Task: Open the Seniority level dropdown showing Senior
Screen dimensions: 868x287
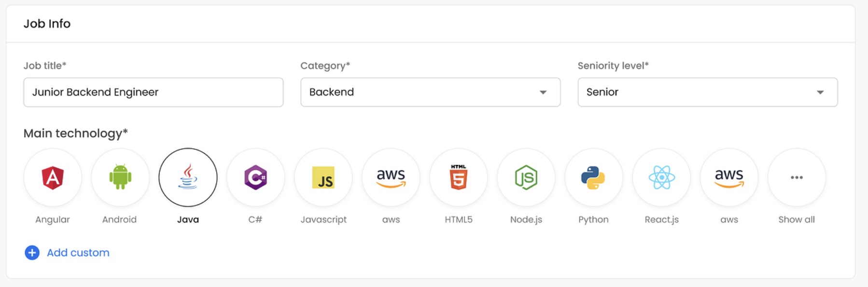Action: tap(708, 92)
